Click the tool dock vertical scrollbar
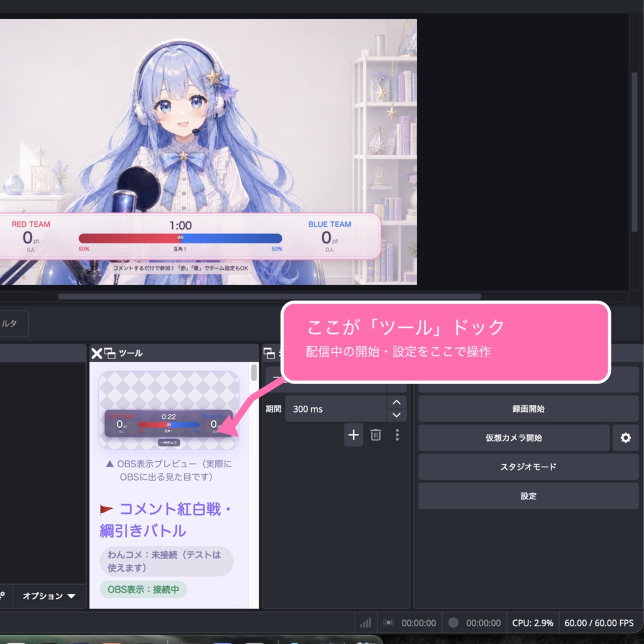 [254, 372]
